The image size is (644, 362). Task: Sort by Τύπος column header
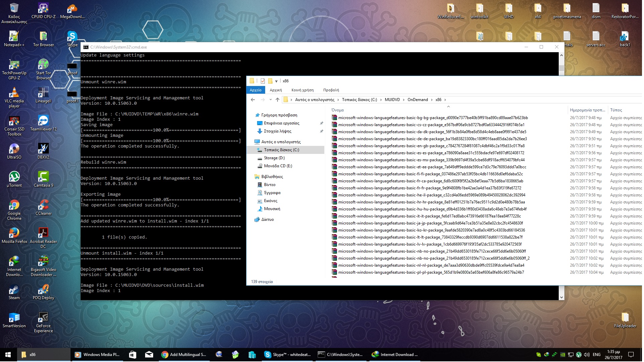(618, 110)
